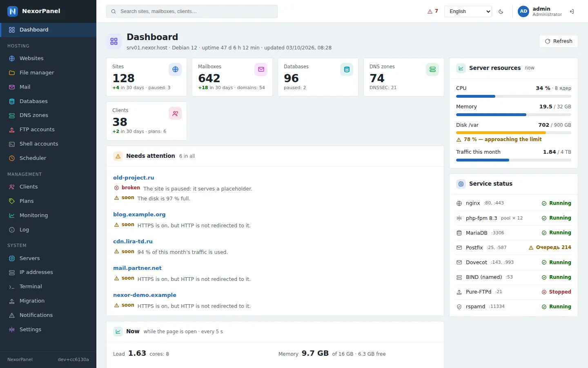The height and width of the screenshot is (368, 588).
Task: Click the Mailboxes envelope icon on the card
Action: [x=261, y=70]
